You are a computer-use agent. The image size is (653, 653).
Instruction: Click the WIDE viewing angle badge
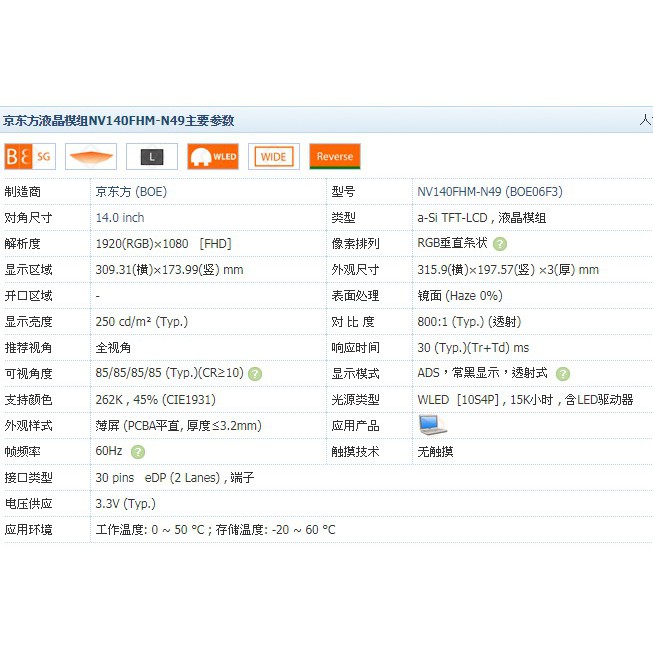[273, 157]
